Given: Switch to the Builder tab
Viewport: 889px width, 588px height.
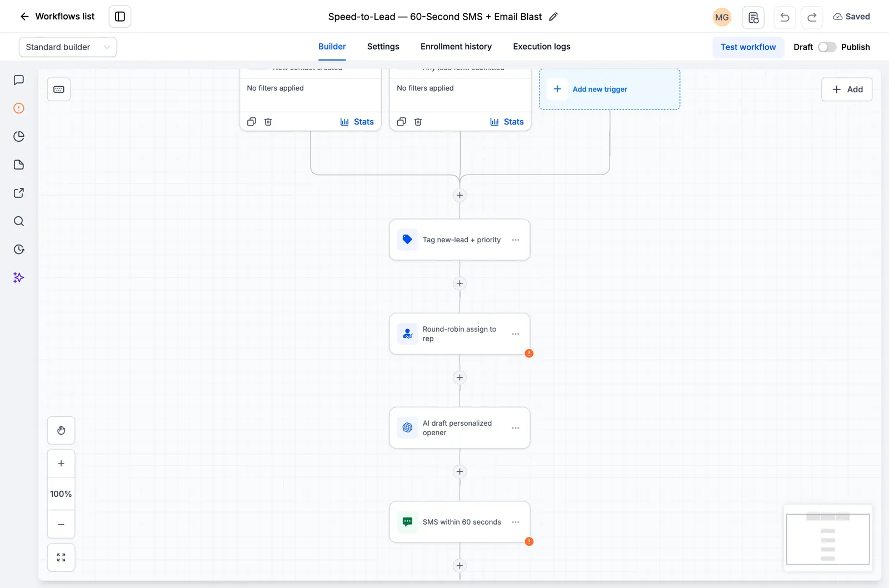Looking at the screenshot, I should [x=332, y=47].
